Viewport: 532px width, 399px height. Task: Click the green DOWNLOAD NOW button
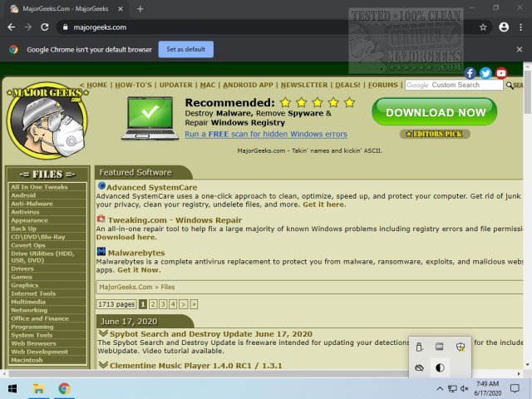coord(435,112)
